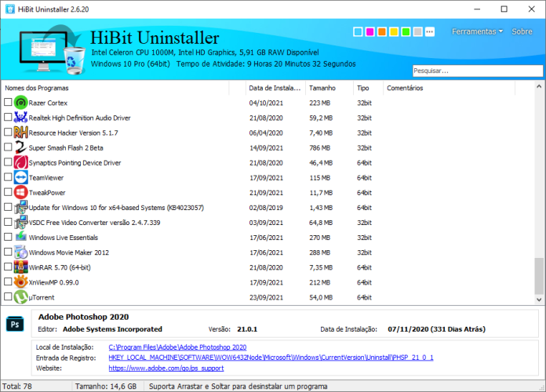
Task: Click the µTorrent program icon
Action: [21, 297]
